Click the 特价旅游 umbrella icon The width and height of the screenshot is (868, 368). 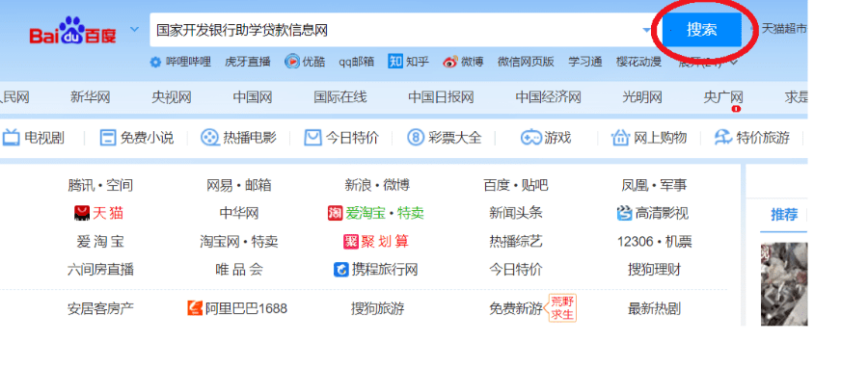pos(723,137)
